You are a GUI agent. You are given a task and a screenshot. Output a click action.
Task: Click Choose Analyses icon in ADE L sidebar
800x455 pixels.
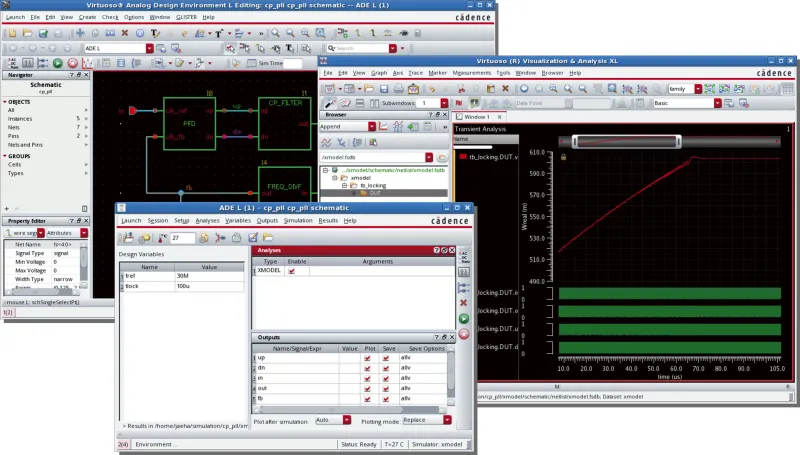pos(463,256)
